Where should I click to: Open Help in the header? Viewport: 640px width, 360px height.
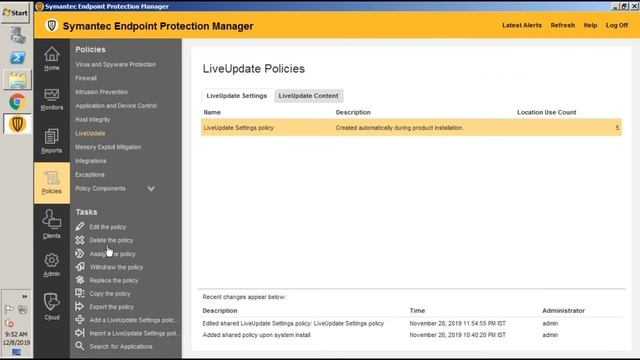[590, 25]
